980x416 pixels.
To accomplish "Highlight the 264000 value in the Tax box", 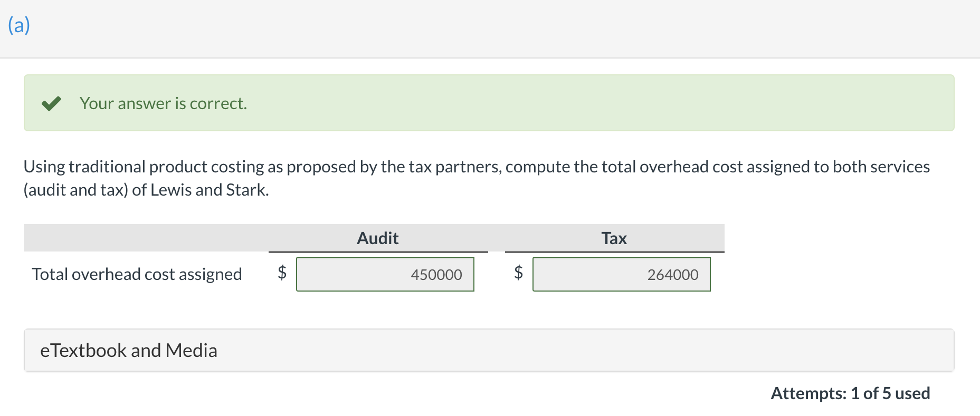I will click(x=673, y=274).
